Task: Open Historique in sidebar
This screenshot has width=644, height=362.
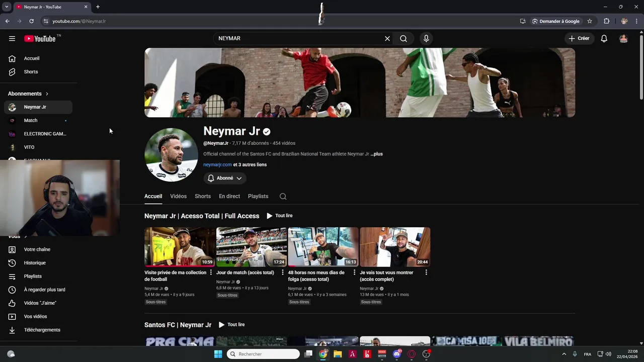Action: [x=38, y=263]
